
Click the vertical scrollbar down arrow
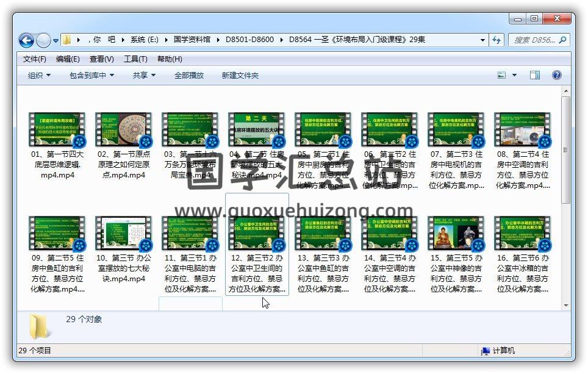point(567,304)
